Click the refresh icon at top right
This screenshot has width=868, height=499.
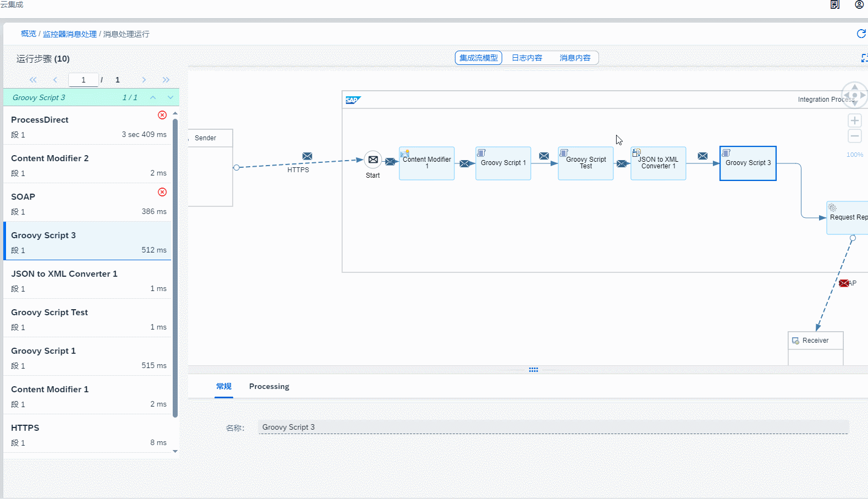[x=861, y=34]
